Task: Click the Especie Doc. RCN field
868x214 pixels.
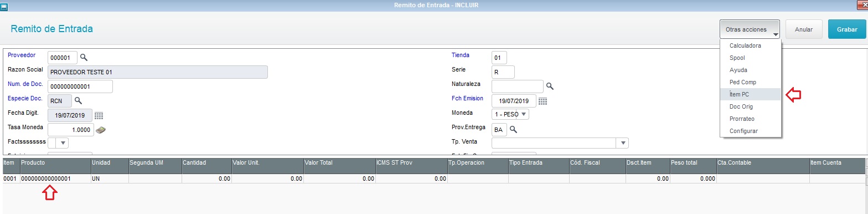Action: click(x=60, y=101)
